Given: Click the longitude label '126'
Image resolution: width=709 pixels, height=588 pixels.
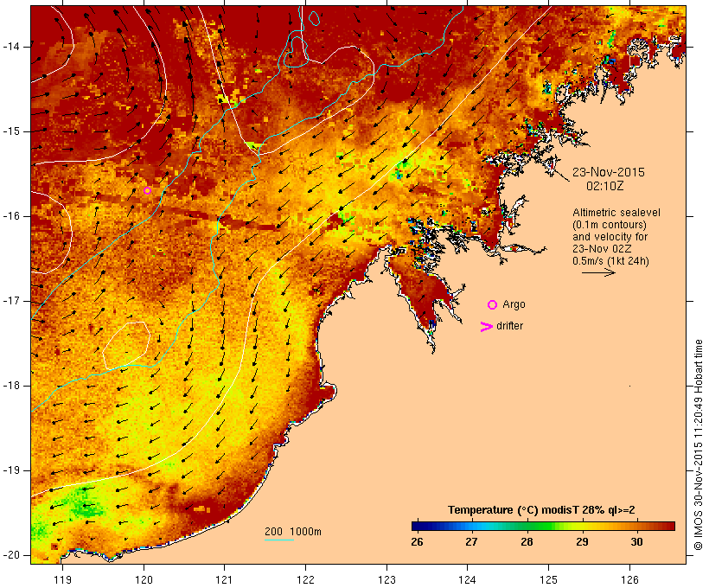Looking at the screenshot, I should pyautogui.click(x=629, y=579).
